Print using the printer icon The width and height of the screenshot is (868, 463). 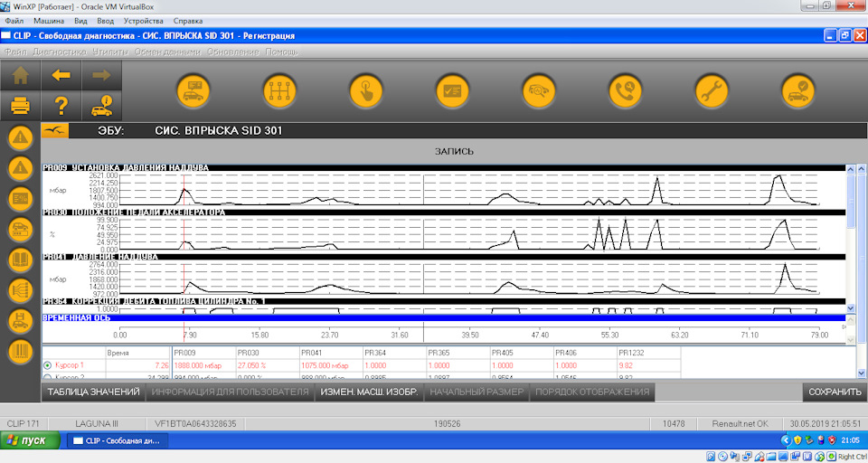(x=21, y=105)
